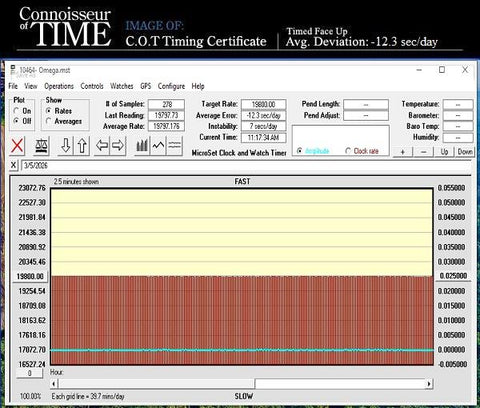
Task: Click the up arrow toolbar icon
Action: click(x=82, y=146)
